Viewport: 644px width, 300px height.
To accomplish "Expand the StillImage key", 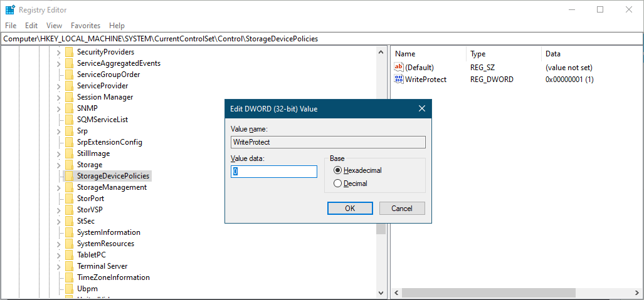I will 59,153.
